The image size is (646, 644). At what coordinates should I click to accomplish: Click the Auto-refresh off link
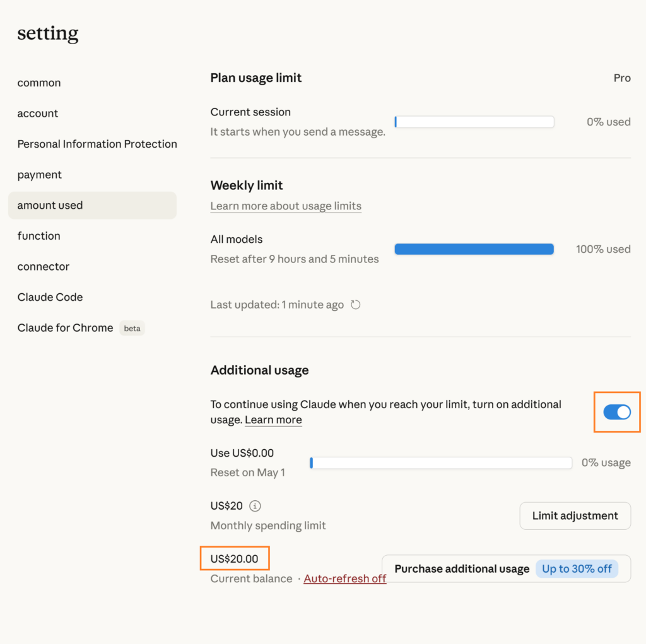[345, 578]
